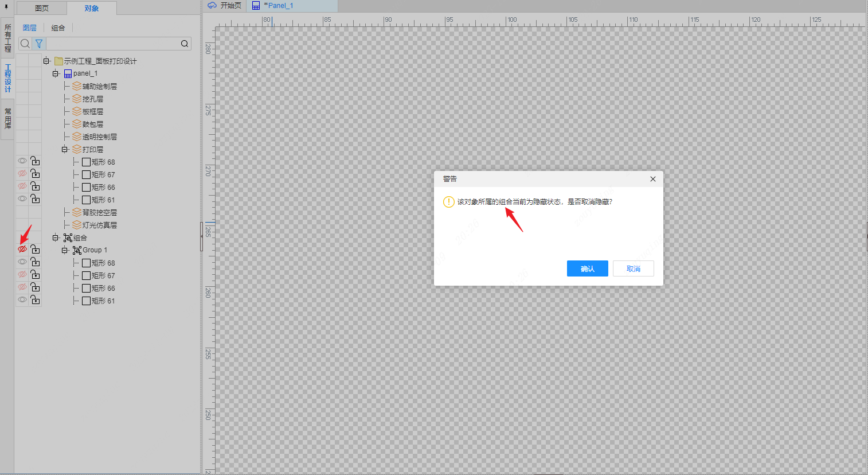Open the *Panel_1 document tab
Screen dimensions: 868x475
[x=292, y=6]
